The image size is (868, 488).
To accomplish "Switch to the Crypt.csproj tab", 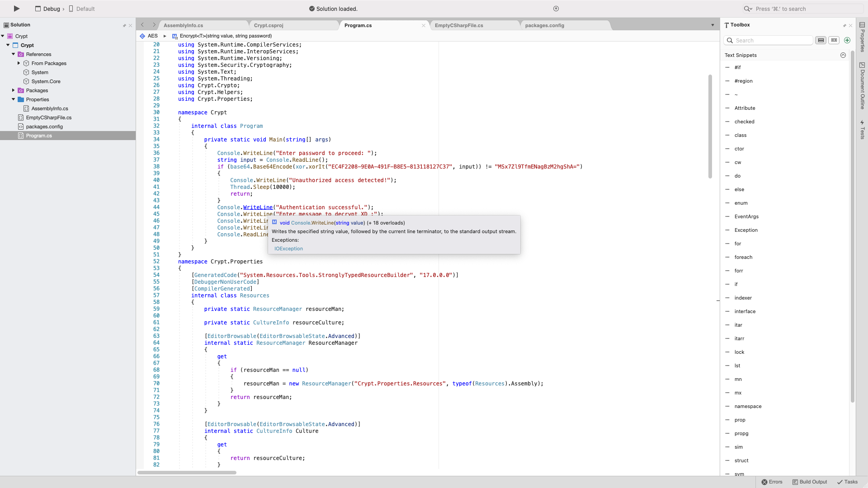I will (x=269, y=25).
